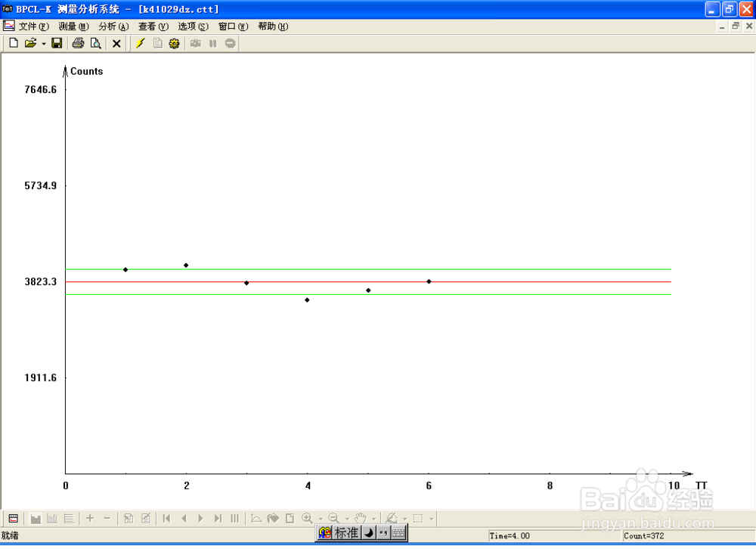Click the pen drawing tool icon
Image resolution: width=756 pixels, height=549 pixels.
pyautogui.click(x=392, y=519)
